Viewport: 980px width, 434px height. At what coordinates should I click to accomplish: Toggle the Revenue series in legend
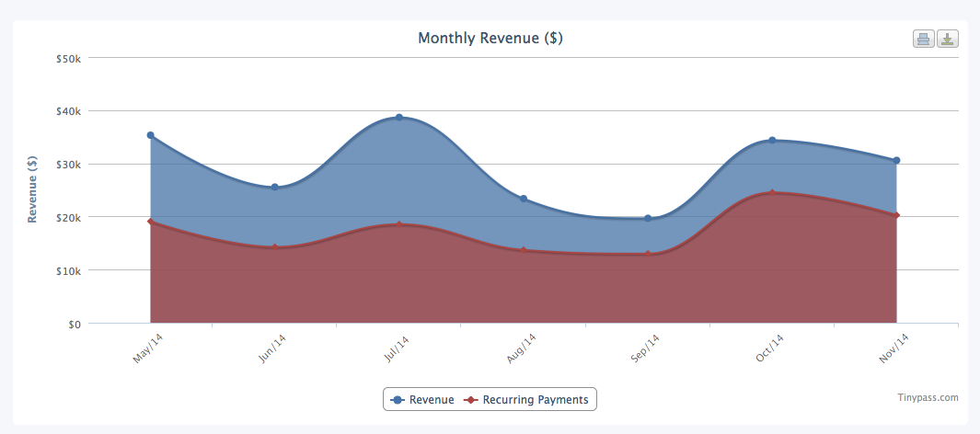point(423,400)
